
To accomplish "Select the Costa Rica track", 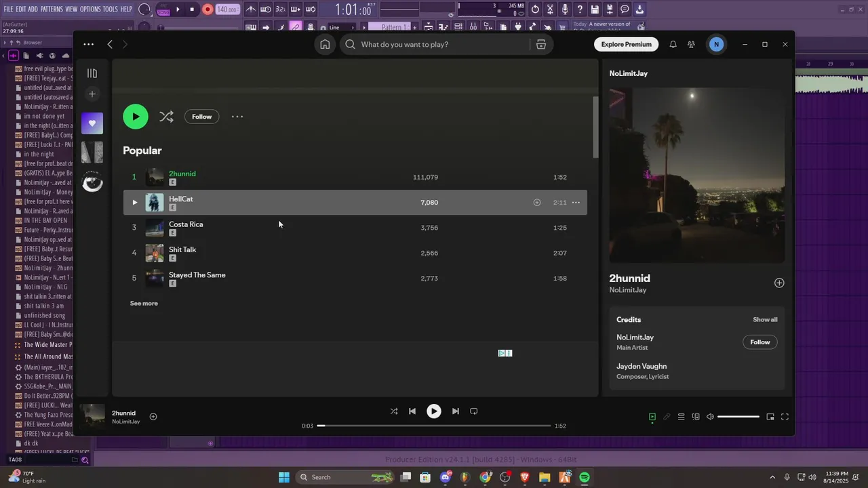I will click(x=355, y=228).
